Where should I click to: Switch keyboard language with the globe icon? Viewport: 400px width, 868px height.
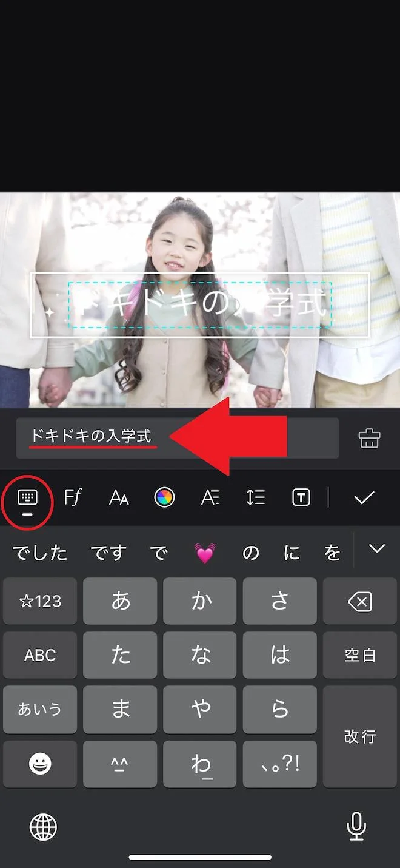44,826
